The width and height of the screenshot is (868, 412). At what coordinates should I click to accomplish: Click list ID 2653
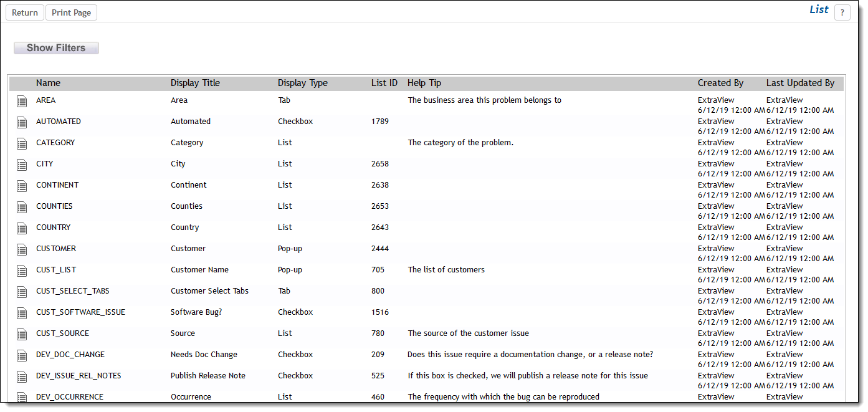380,206
